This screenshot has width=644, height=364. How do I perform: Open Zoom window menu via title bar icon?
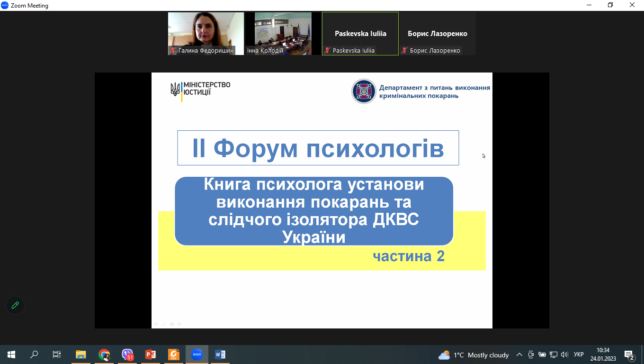click(5, 5)
